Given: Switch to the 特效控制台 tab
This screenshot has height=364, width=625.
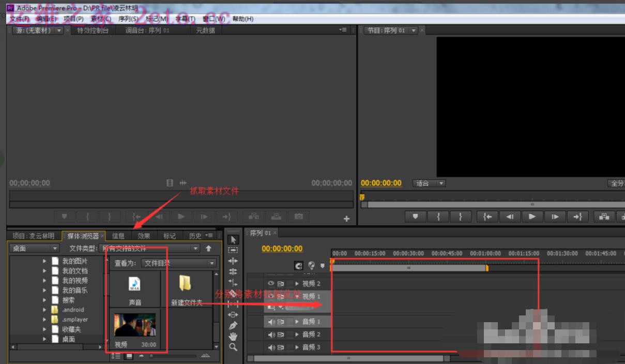Looking at the screenshot, I should tap(93, 30).
